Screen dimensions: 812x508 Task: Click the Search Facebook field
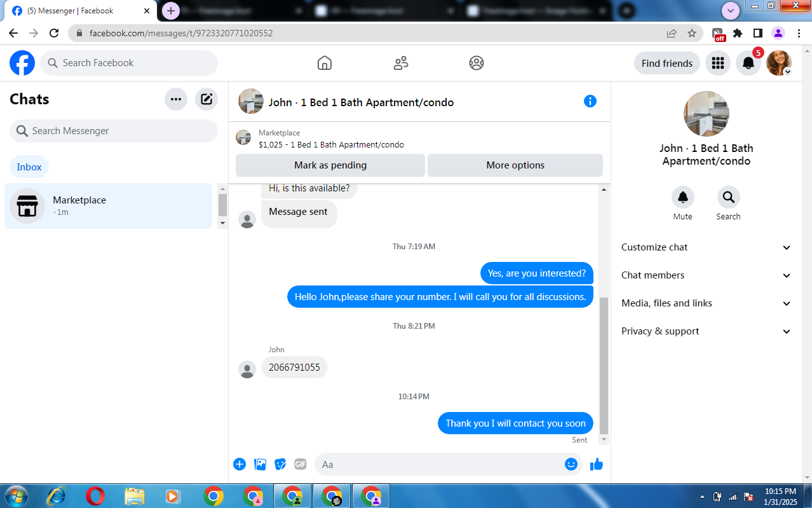pyautogui.click(x=129, y=63)
